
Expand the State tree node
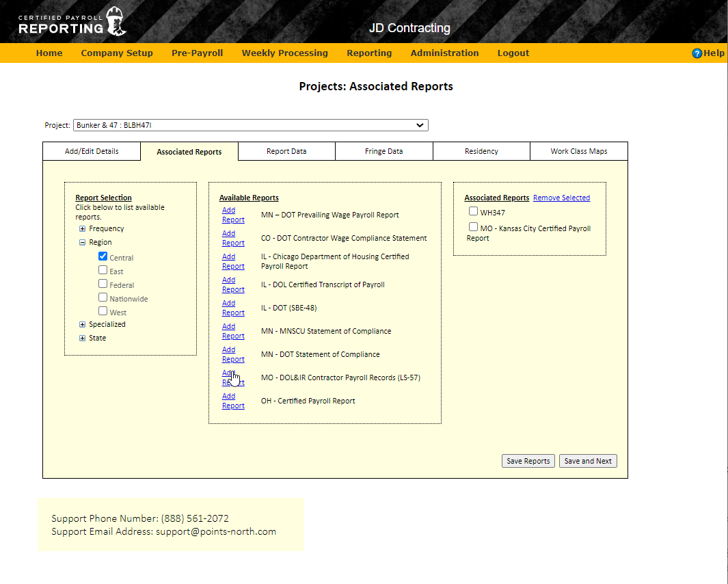click(x=82, y=338)
